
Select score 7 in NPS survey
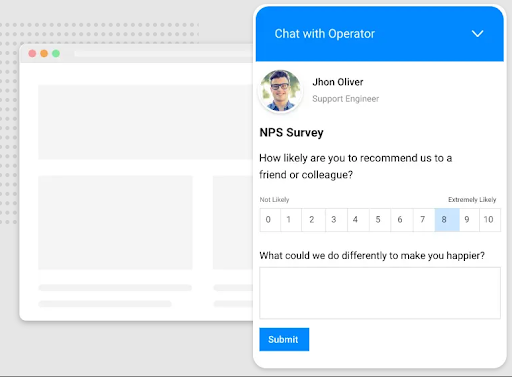point(424,220)
